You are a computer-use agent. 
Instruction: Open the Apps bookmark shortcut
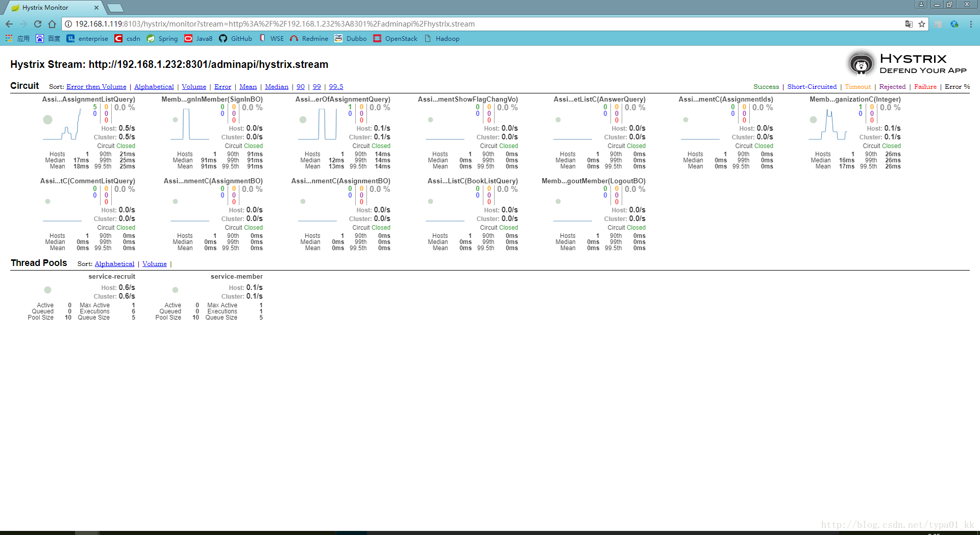pos(17,38)
